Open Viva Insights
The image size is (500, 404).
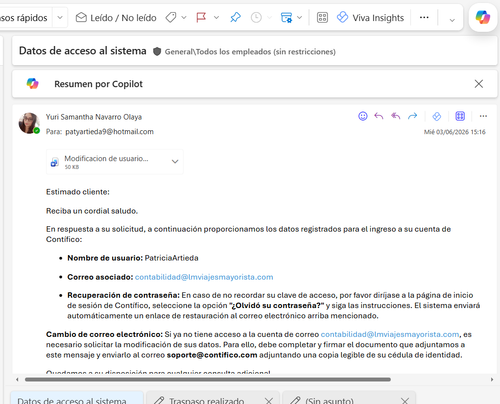click(x=370, y=17)
